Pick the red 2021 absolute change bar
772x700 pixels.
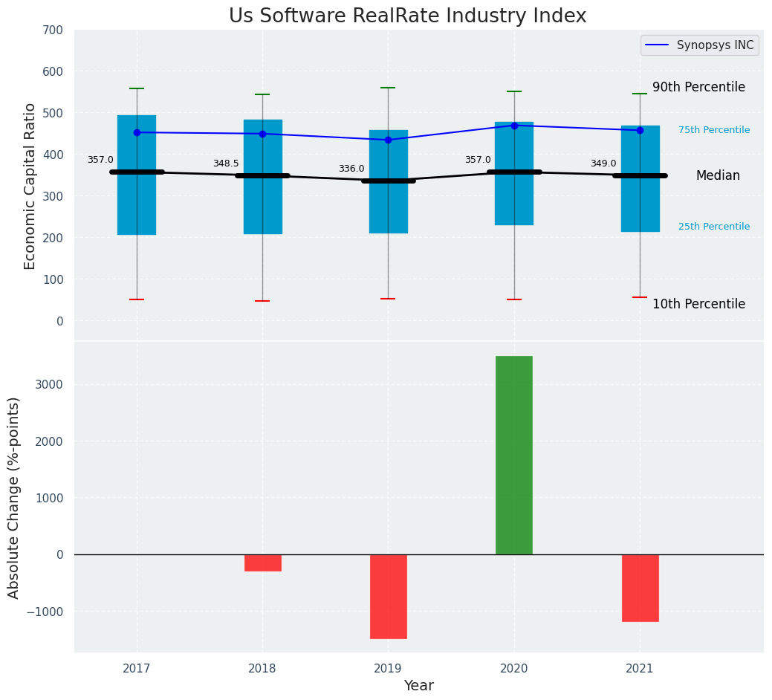tap(640, 588)
